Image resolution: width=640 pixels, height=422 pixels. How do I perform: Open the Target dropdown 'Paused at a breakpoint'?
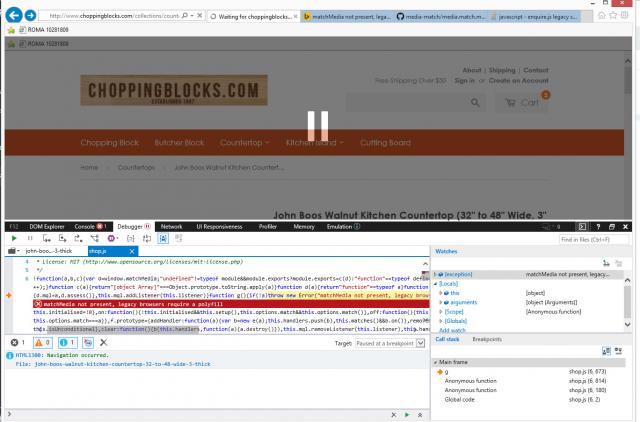click(390, 343)
